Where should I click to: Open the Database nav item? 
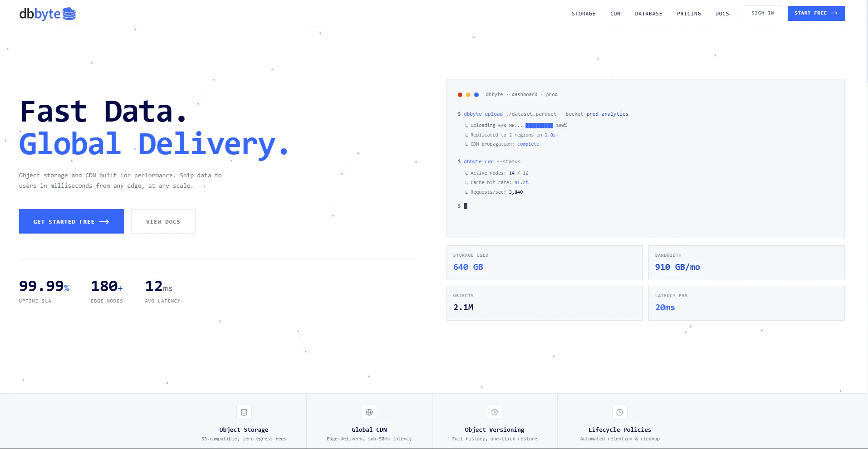point(648,14)
